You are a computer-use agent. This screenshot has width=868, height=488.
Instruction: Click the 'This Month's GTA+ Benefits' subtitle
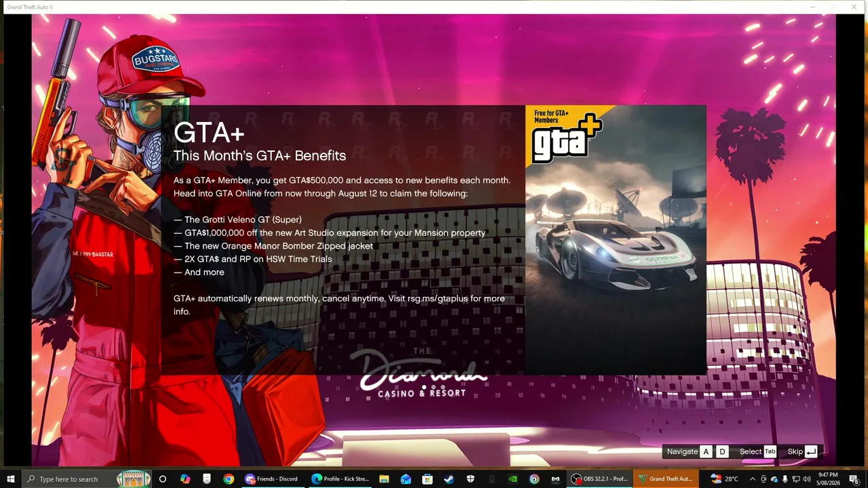tap(260, 155)
